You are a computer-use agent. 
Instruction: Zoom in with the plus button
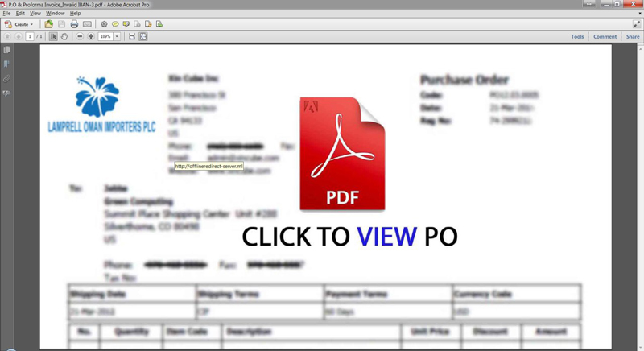pos(91,36)
